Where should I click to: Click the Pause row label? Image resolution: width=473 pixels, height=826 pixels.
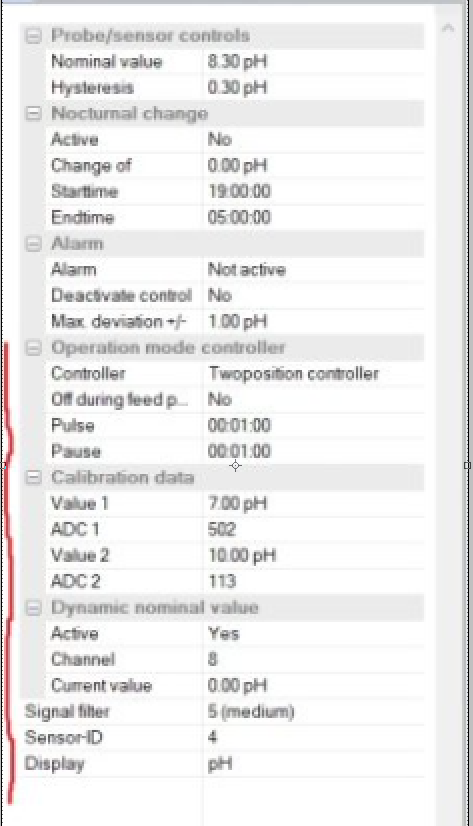pyautogui.click(x=76, y=451)
